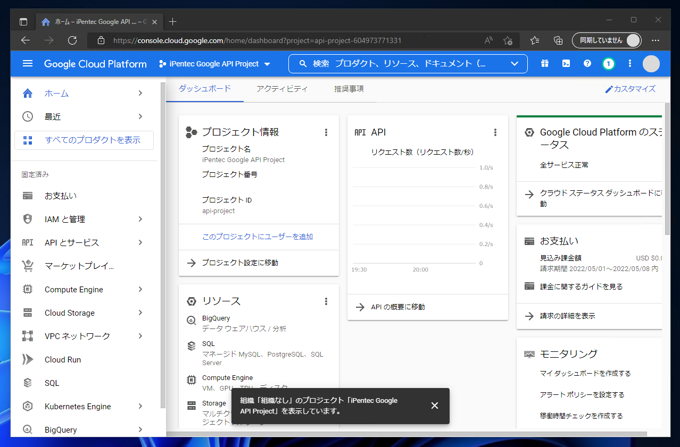Focus the products and resources search field

click(408, 64)
